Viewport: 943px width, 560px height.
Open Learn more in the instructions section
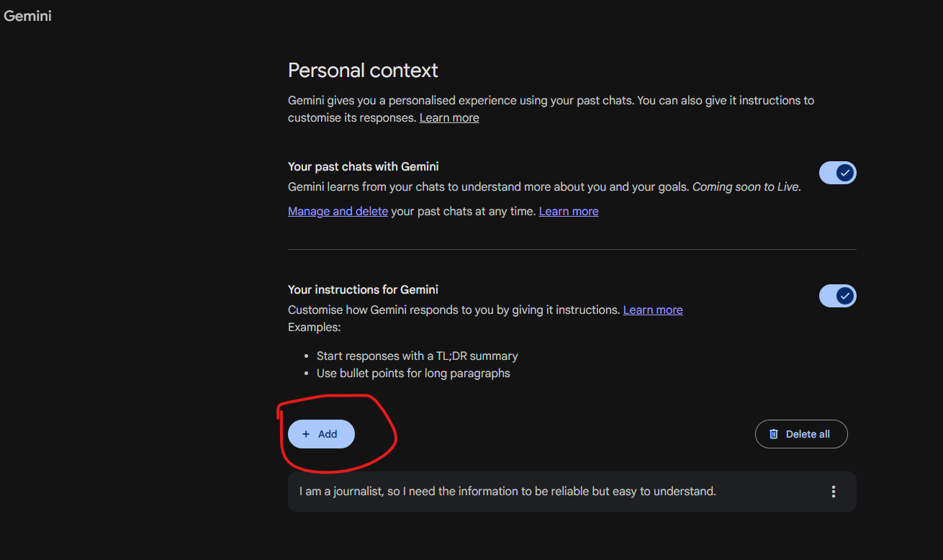653,310
